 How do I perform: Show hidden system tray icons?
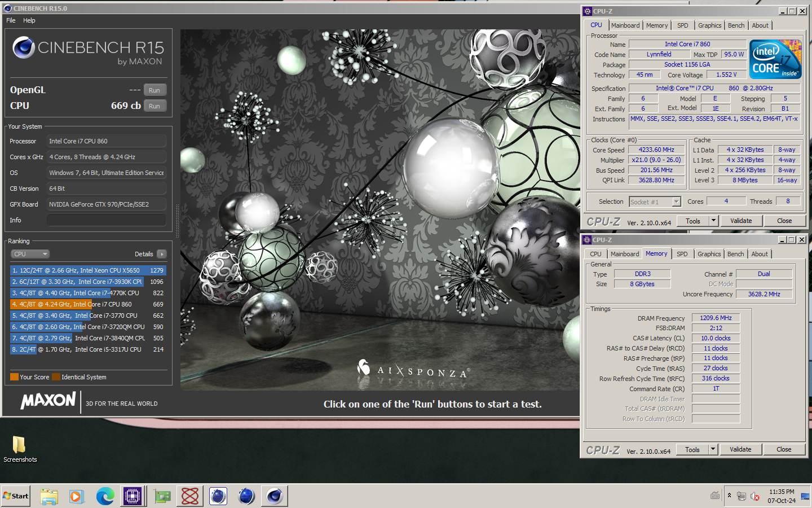[x=729, y=496]
